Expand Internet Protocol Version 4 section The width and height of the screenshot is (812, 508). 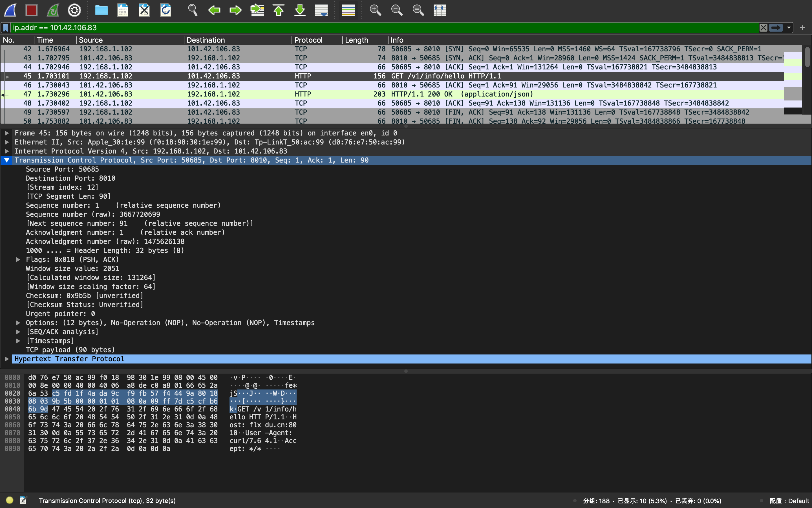(x=7, y=151)
